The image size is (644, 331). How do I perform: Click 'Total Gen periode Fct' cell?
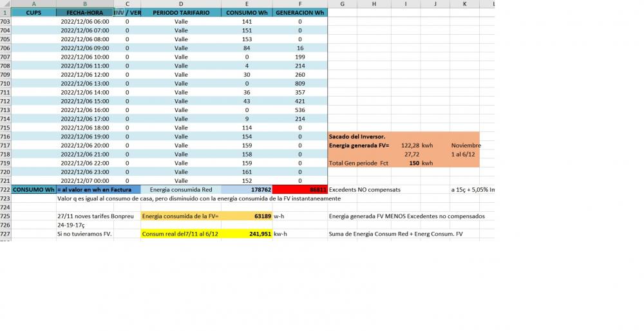pyautogui.click(x=359, y=163)
